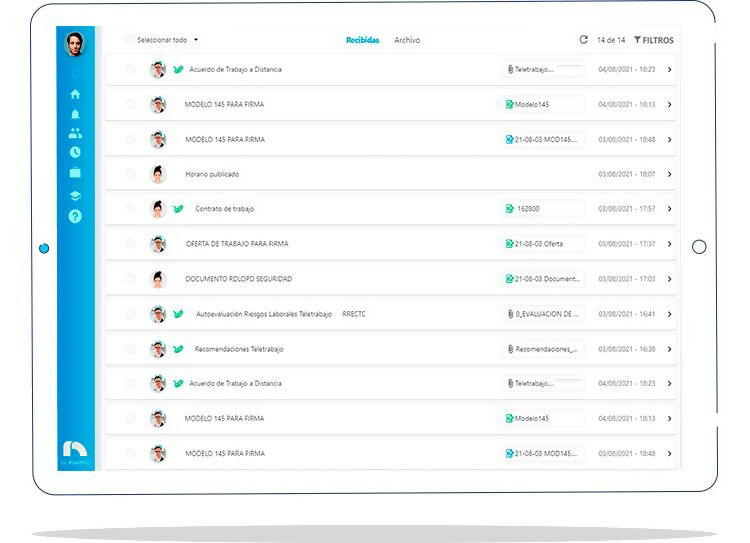The image size is (750, 543).
Task: Click the user profile avatar in sidebar
Action: (75, 43)
